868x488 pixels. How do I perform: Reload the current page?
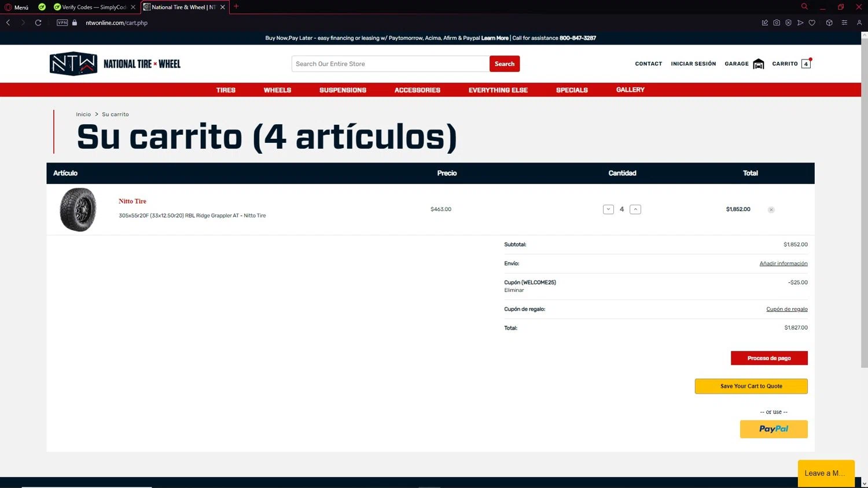coord(38,23)
